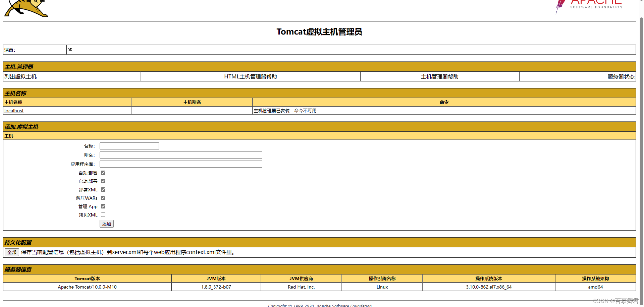Click the 操作系统名称 column header
Image resolution: width=644 pixels, height=307 pixels.
tap(382, 279)
